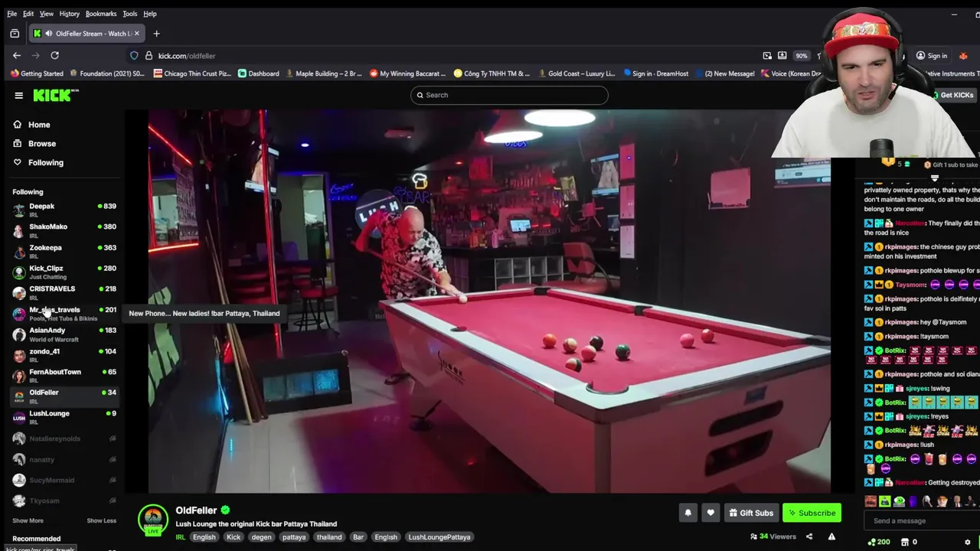Open Deepak's channel in Following list
This screenshot has width=980, height=551.
point(64,210)
